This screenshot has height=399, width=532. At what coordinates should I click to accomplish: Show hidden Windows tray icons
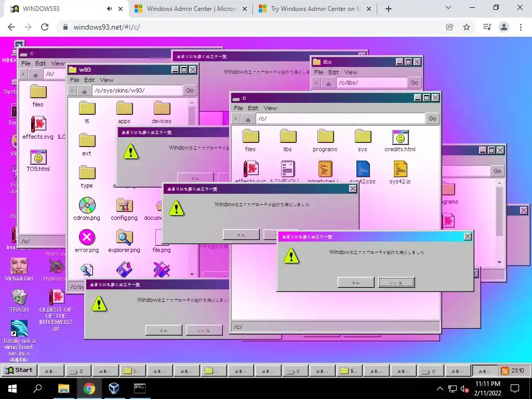pyautogui.click(x=440, y=389)
